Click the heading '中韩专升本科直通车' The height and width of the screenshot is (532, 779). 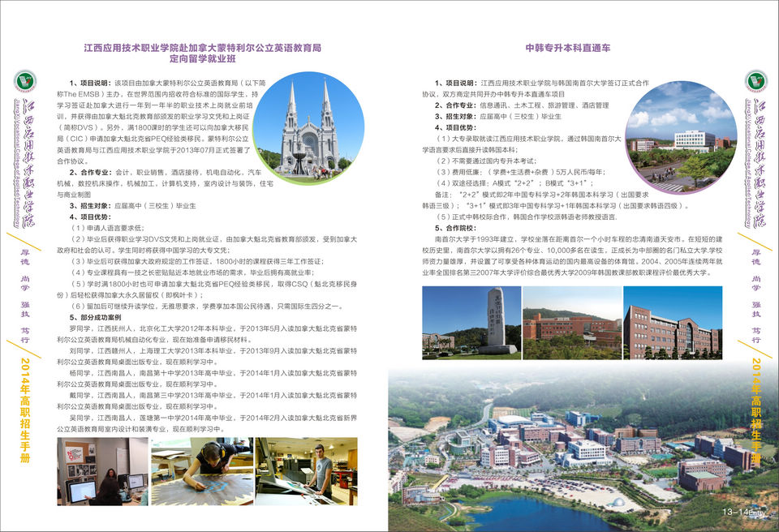(568, 48)
